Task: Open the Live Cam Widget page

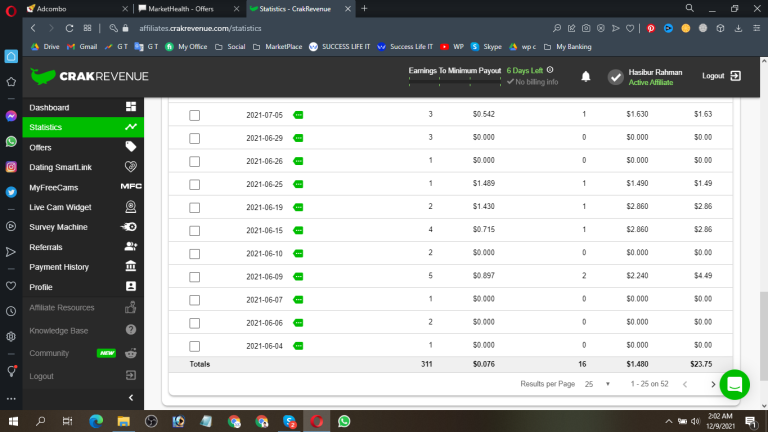Action: pos(83,207)
